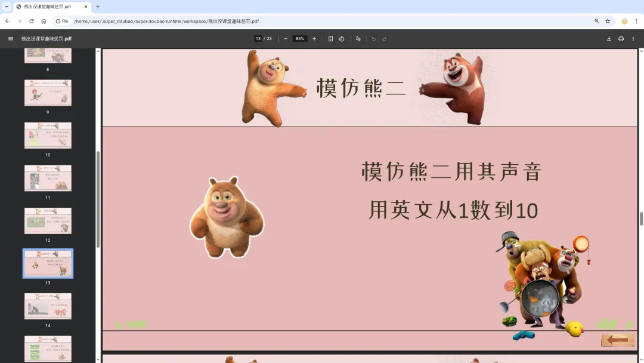Open page 12 thumbnail

pos(48,221)
